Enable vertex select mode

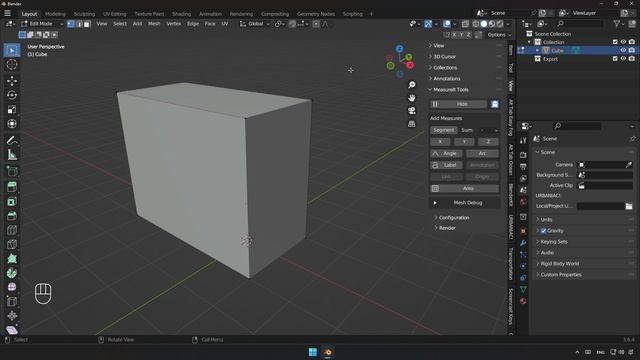pos(71,24)
